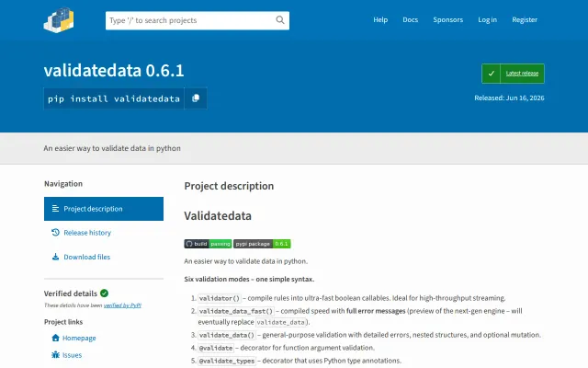The image size is (588, 368).
Task: Click the validator() code snippet
Action: pyautogui.click(x=220, y=298)
